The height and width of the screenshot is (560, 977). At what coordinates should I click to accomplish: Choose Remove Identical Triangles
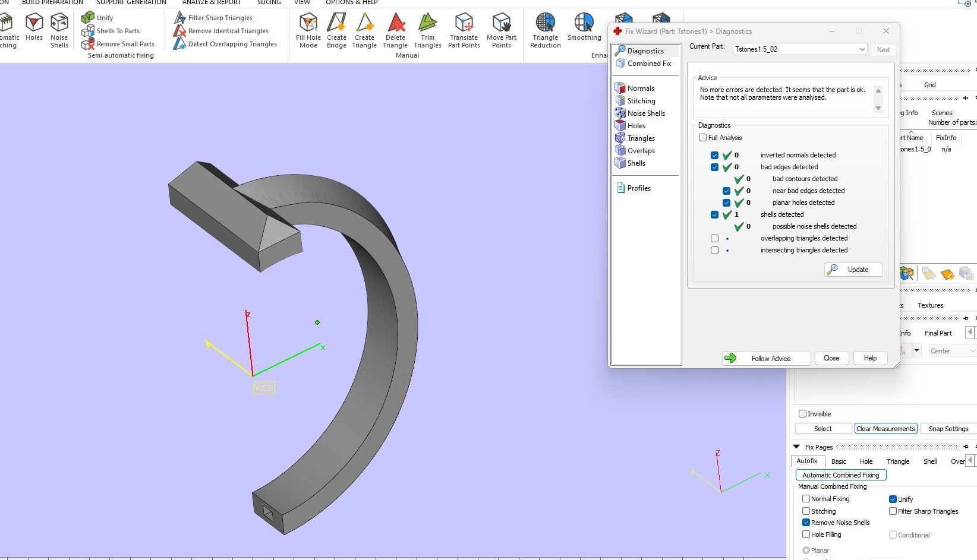pyautogui.click(x=220, y=31)
